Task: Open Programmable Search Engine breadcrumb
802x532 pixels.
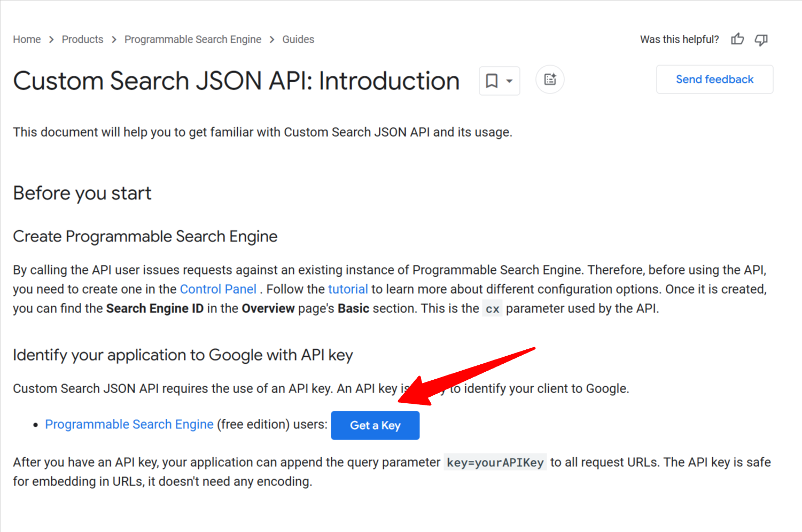Action: (193, 40)
